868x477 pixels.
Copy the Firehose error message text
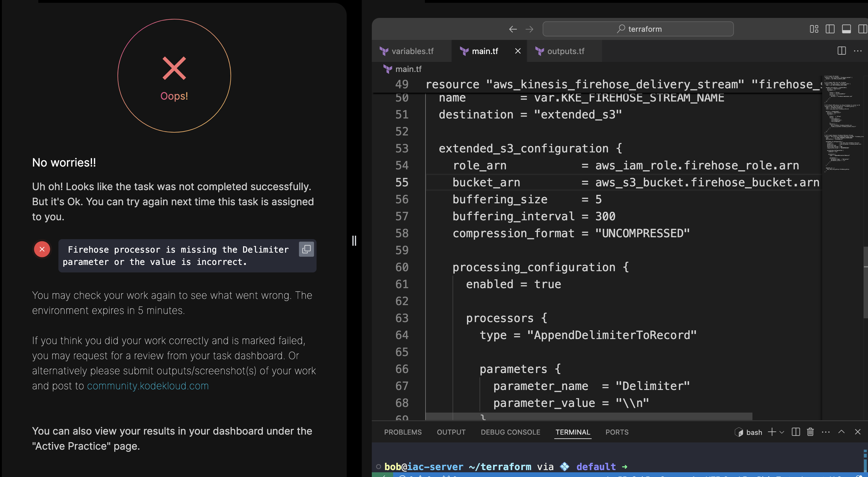point(306,249)
